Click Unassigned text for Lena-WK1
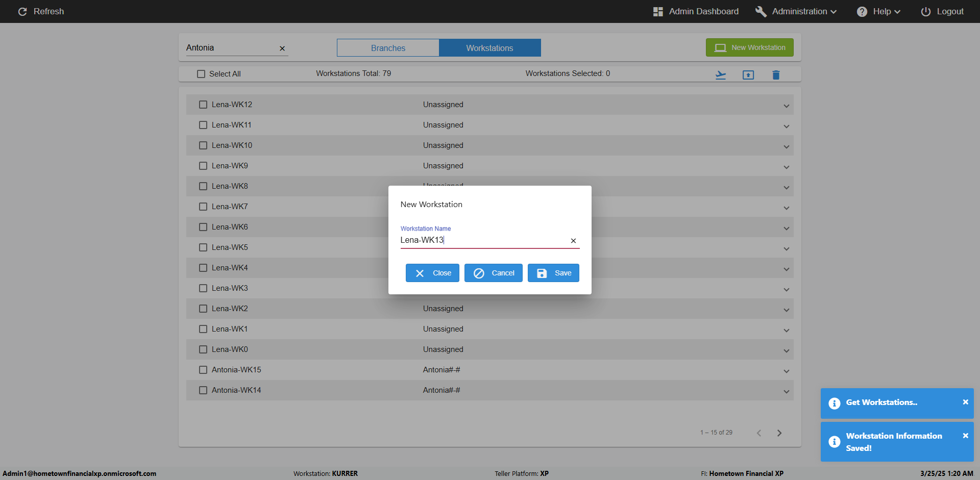Screen dimensions: 980x480 pyautogui.click(x=443, y=329)
